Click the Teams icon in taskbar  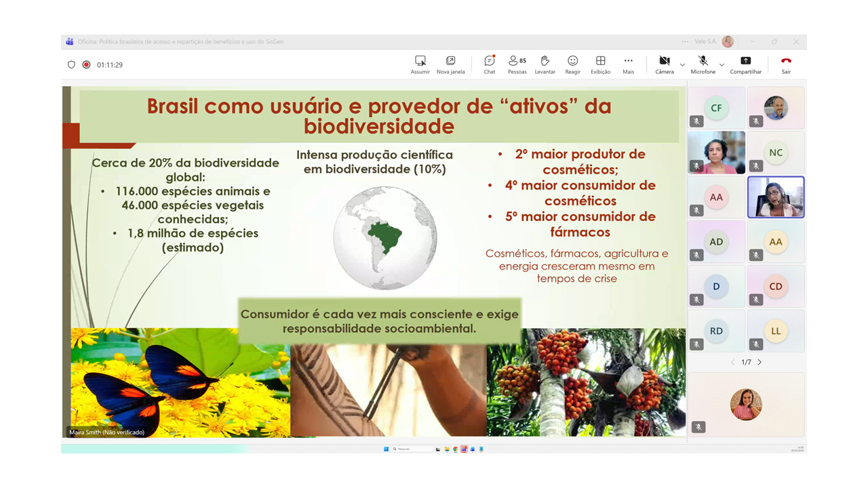tap(464, 449)
